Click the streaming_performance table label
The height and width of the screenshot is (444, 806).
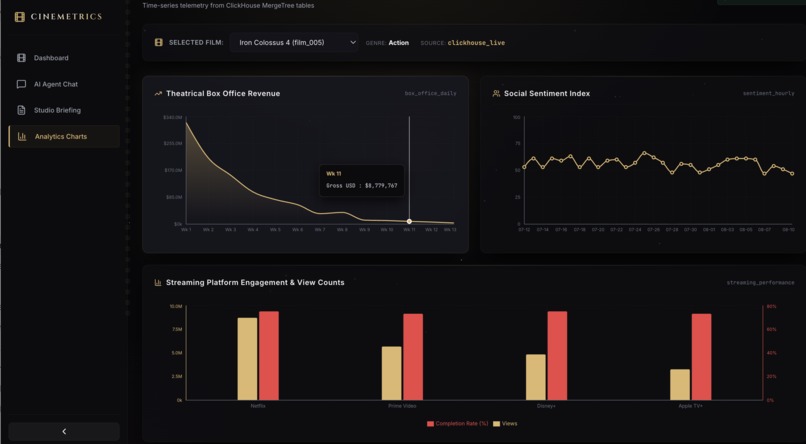coord(760,283)
